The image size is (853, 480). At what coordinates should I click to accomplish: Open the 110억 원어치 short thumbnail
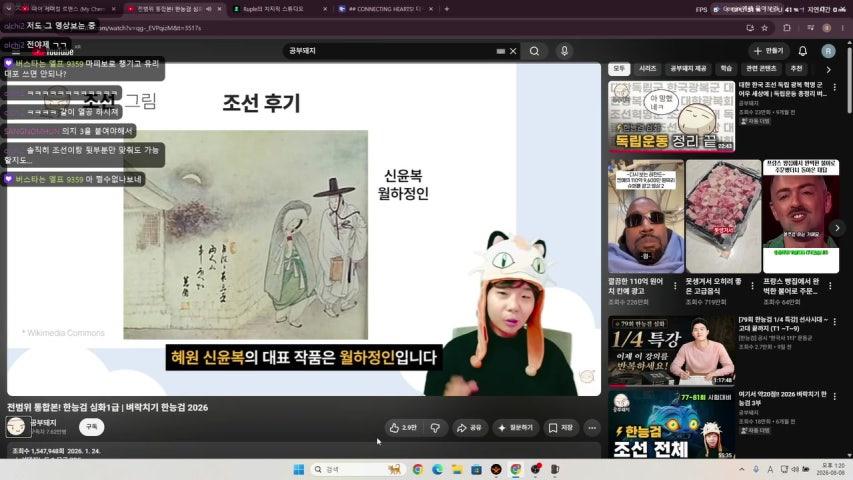click(x=646, y=216)
